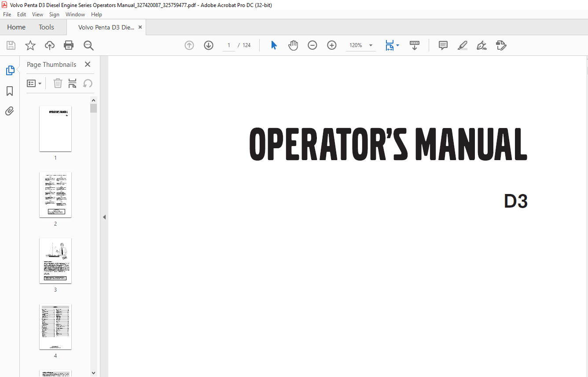588x377 pixels.
Task: Add a comment sticky note
Action: coord(443,45)
